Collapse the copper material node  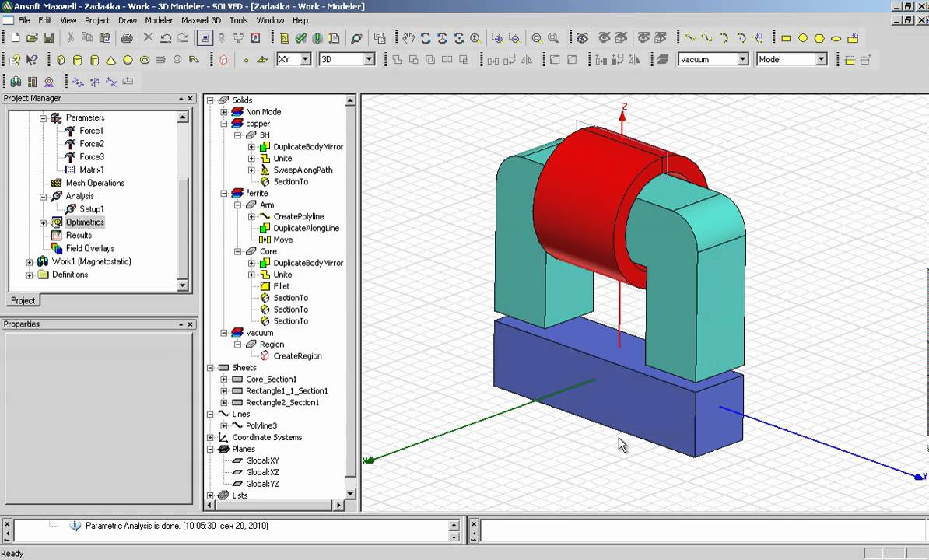(x=224, y=124)
